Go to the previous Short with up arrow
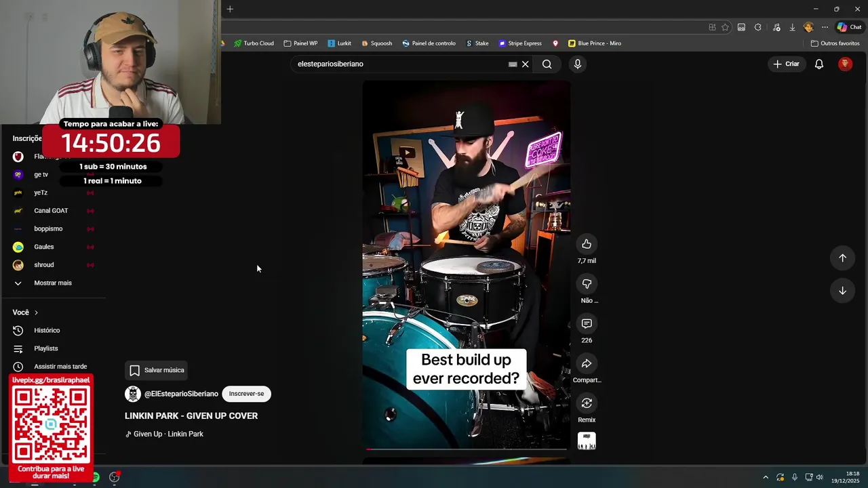The image size is (868, 488). pos(842,258)
